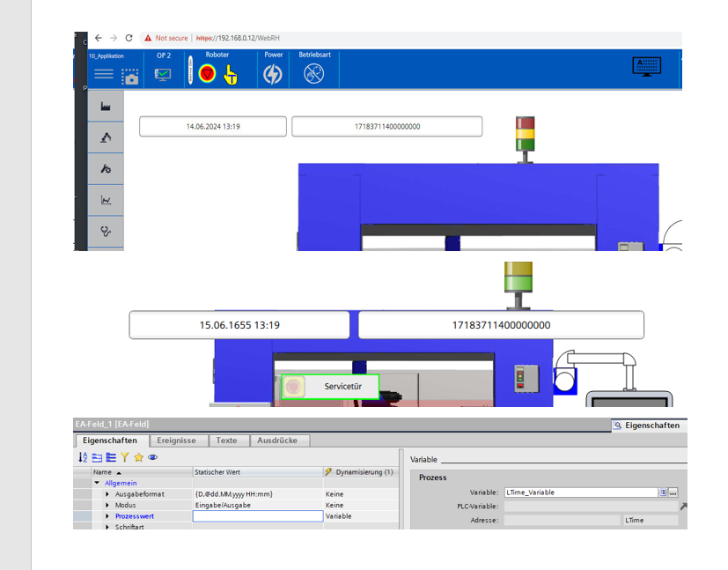Go back with the browser back arrow
The width and height of the screenshot is (728, 570).
pyautogui.click(x=98, y=38)
